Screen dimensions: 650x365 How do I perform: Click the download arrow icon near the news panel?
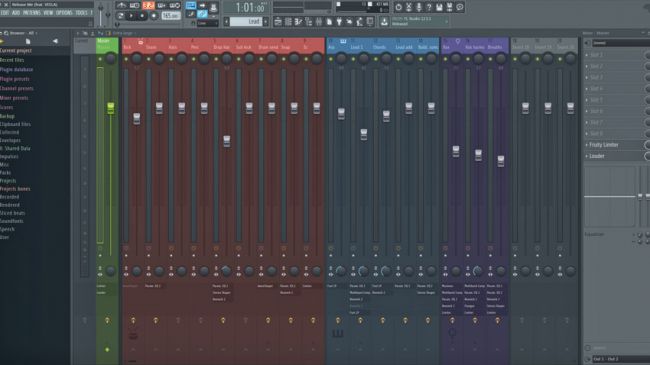(x=384, y=22)
